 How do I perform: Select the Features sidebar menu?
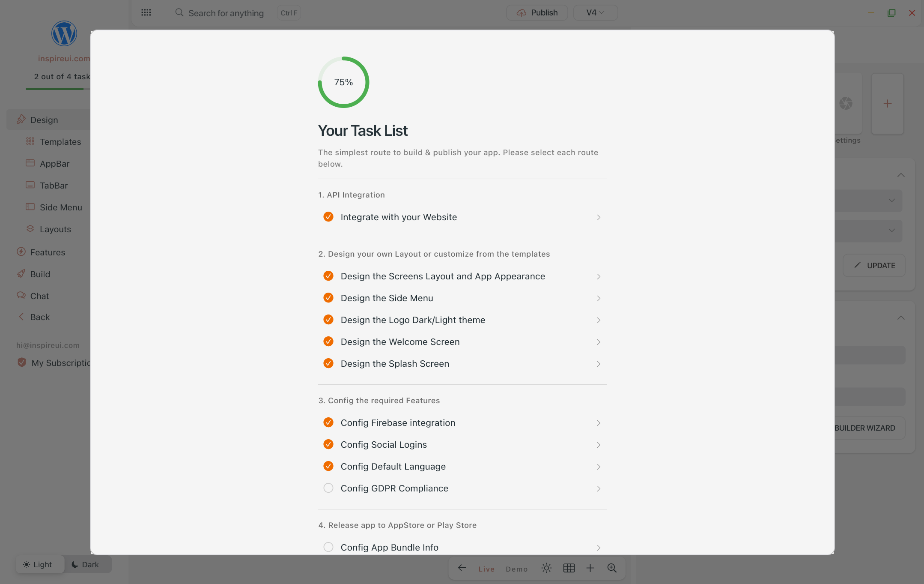[48, 252]
